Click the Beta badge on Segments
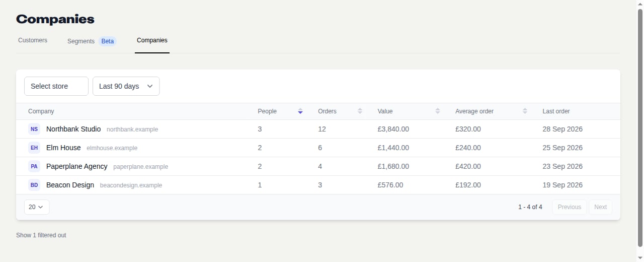This screenshot has width=644, height=262. pyautogui.click(x=107, y=41)
